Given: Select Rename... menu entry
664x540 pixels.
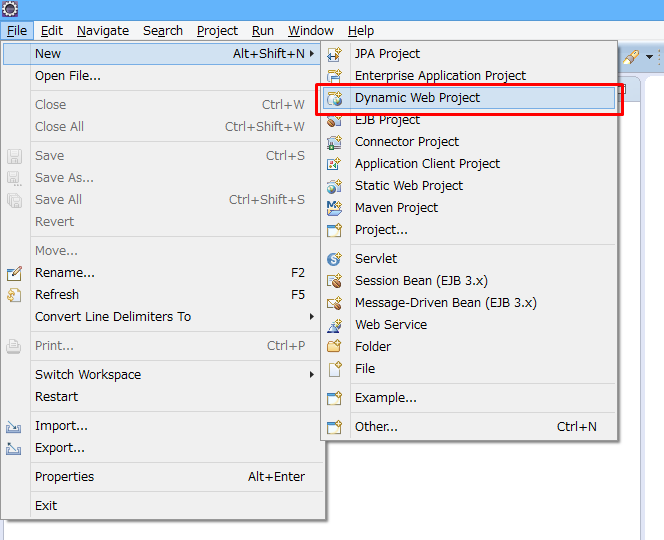Looking at the screenshot, I should tap(161, 273).
